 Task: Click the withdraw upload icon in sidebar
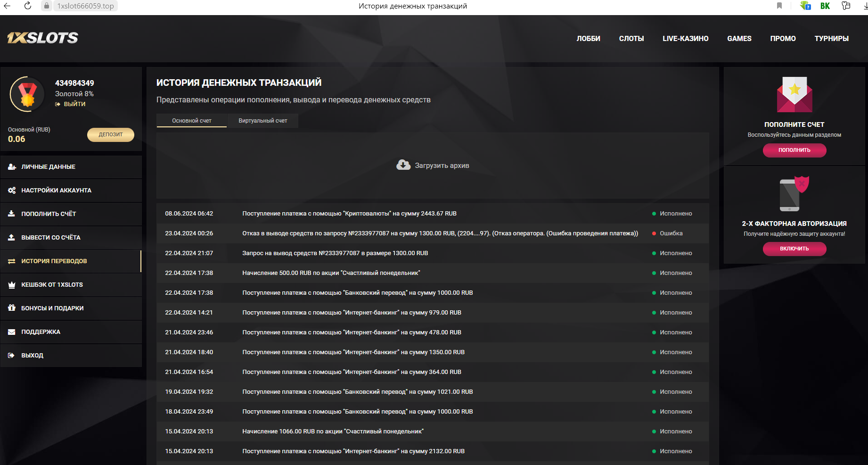click(12, 238)
